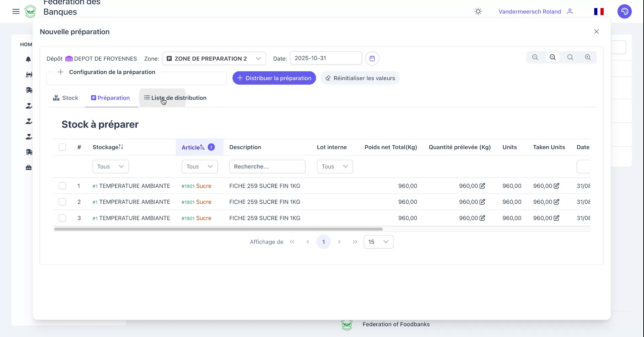Click the horizontal scrollbar below the table
The image size is (644, 337).
(x=218, y=229)
